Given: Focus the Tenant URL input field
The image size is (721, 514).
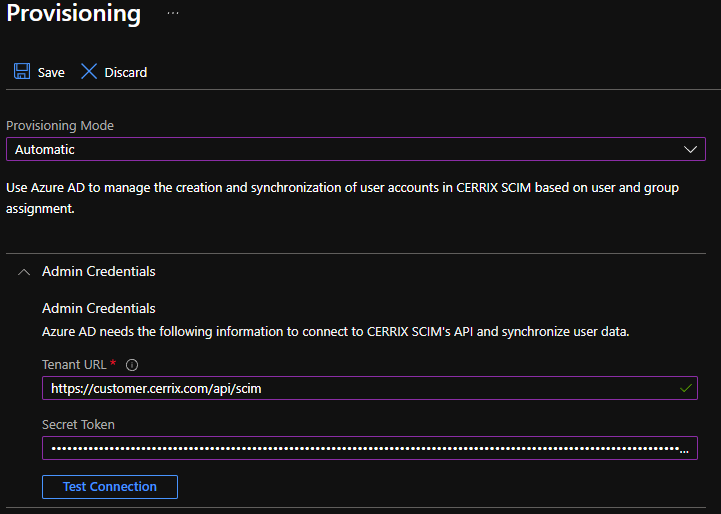Looking at the screenshot, I should pyautogui.click(x=370, y=388).
